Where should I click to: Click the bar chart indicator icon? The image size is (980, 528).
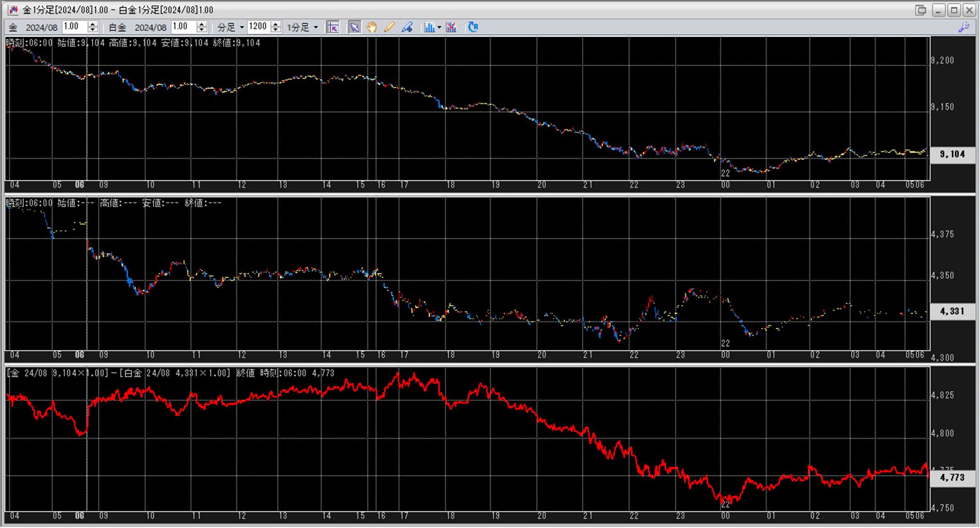(x=429, y=27)
